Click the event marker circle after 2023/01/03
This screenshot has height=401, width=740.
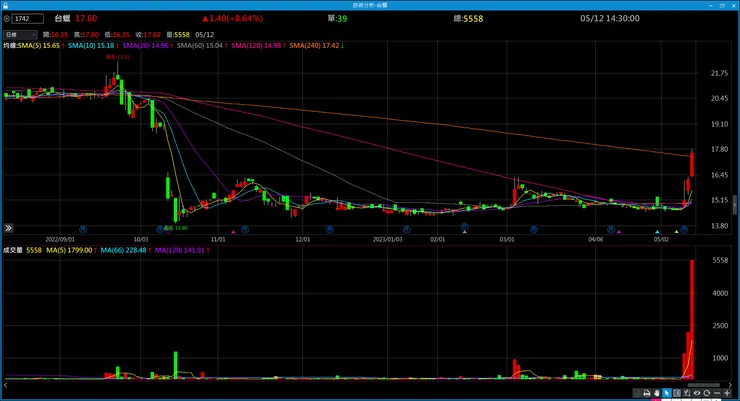click(406, 229)
